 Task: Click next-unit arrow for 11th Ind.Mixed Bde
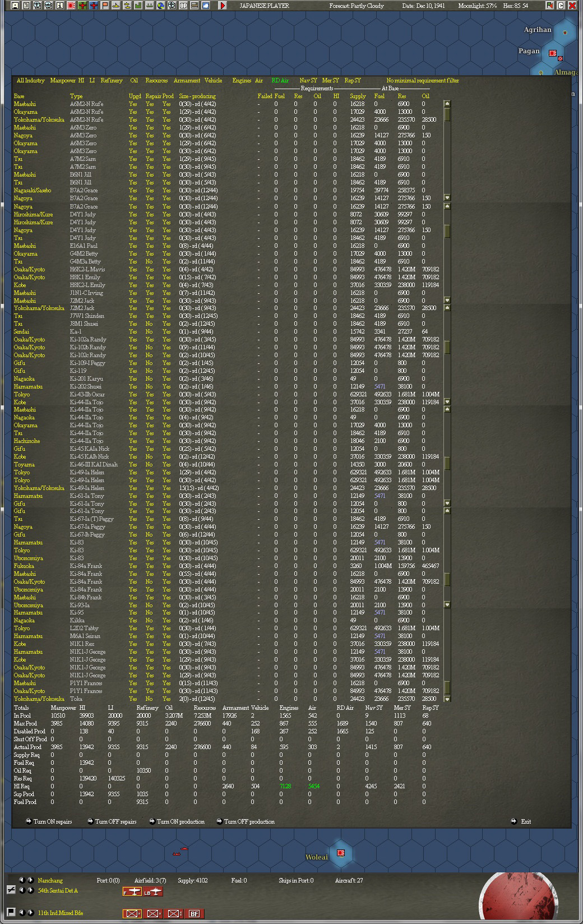pyautogui.click(x=31, y=912)
